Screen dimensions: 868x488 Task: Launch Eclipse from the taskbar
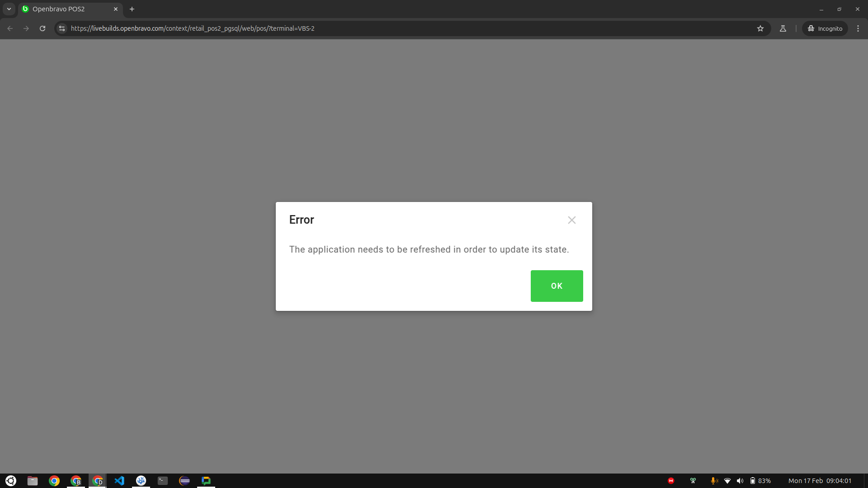pos(184,481)
